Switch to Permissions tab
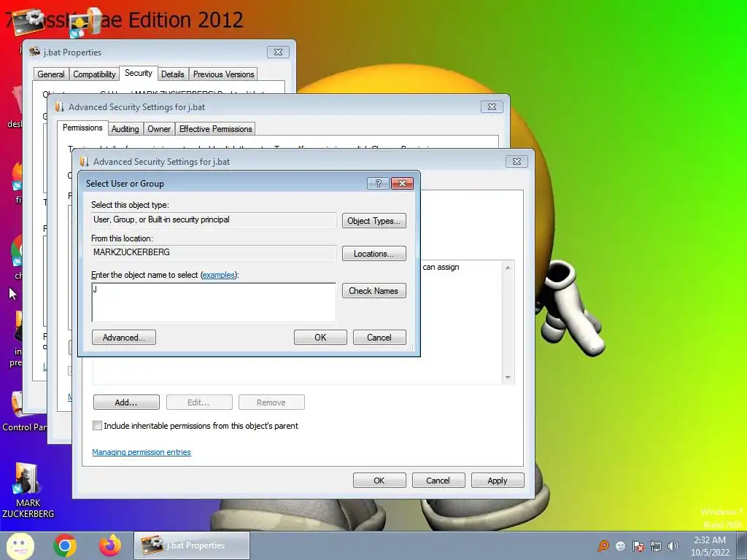This screenshot has height=560, width=747. pyautogui.click(x=82, y=128)
